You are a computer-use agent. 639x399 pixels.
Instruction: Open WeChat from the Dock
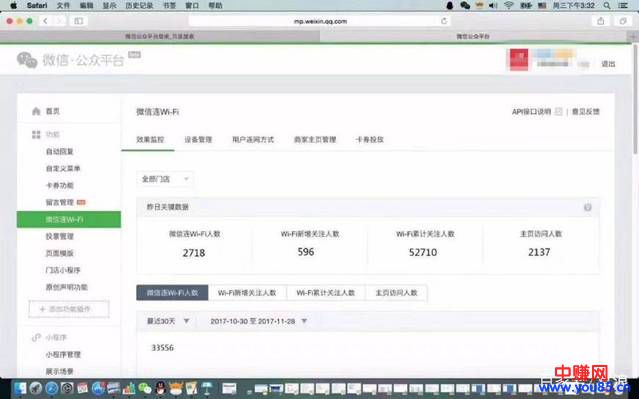(145, 388)
